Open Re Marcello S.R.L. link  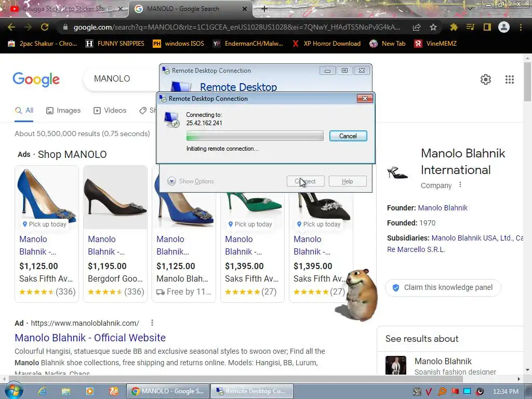[x=416, y=249]
